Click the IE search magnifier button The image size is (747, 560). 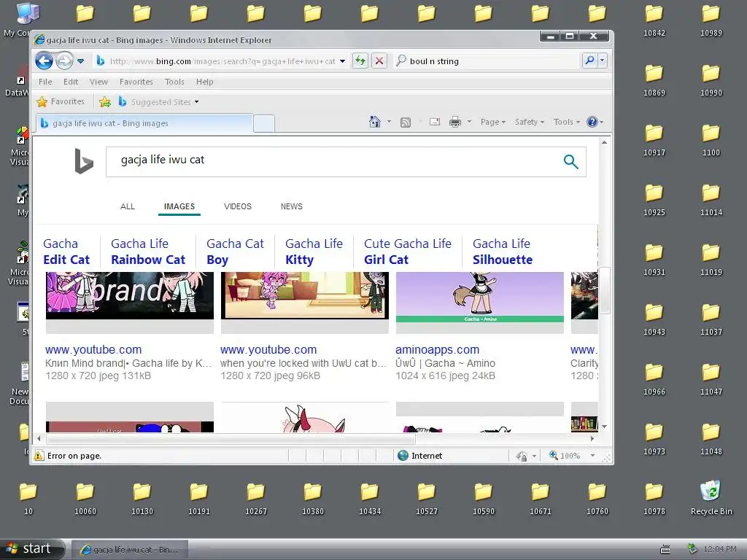click(x=589, y=61)
